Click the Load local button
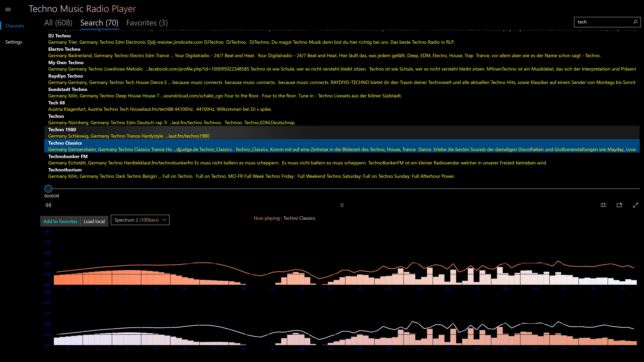Viewport: 644px width, 362px height. pos(94,221)
